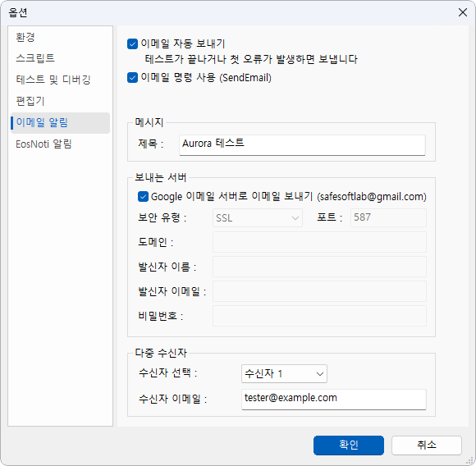
Task: Click the 다중 수신자 group label
Action: pyautogui.click(x=161, y=353)
